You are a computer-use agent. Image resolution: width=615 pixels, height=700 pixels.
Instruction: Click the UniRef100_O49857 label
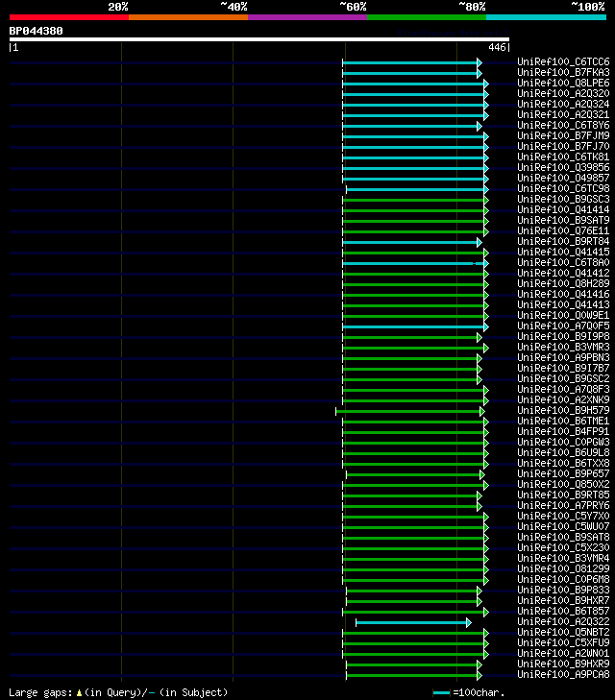pyautogui.click(x=563, y=179)
